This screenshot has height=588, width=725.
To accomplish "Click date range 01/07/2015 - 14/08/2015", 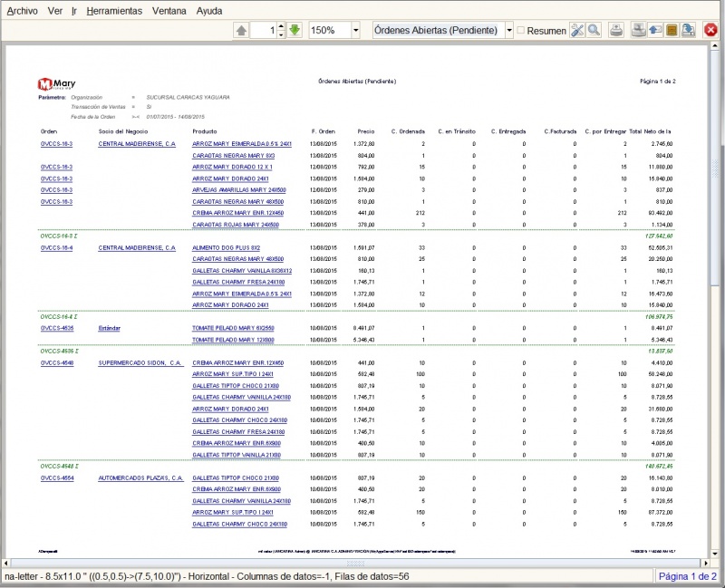I will [x=175, y=117].
